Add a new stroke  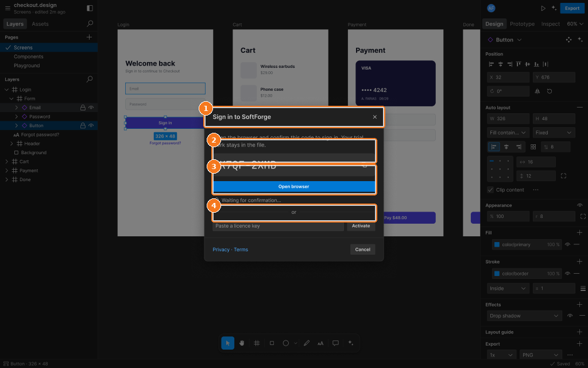pyautogui.click(x=579, y=262)
